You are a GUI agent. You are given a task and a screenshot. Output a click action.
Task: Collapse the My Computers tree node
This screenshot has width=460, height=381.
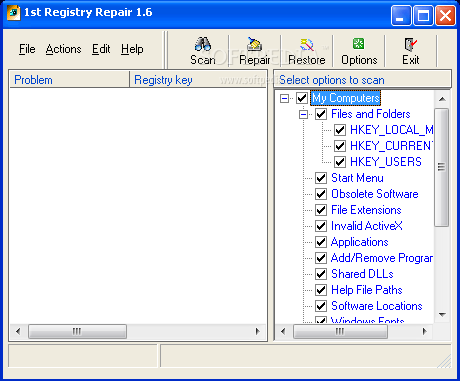pyautogui.click(x=284, y=98)
